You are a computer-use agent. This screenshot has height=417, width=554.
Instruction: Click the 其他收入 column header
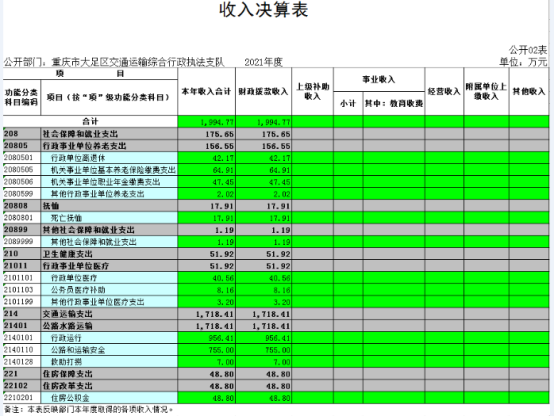click(529, 92)
